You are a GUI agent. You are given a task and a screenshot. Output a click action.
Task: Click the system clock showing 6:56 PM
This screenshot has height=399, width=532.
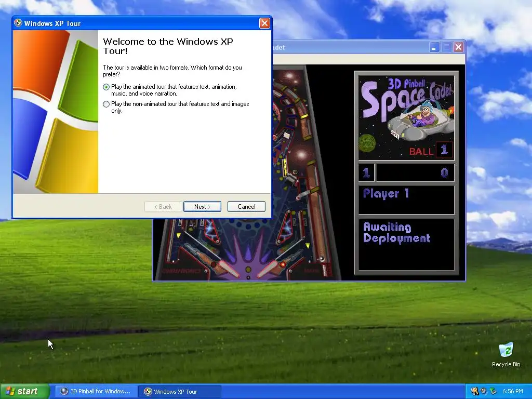(513, 391)
